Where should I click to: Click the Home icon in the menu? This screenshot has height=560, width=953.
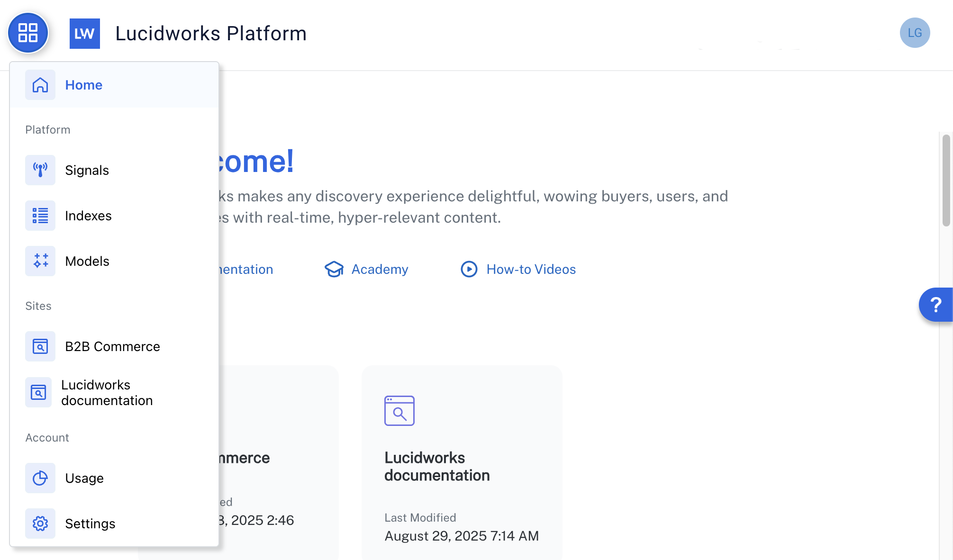tap(40, 85)
